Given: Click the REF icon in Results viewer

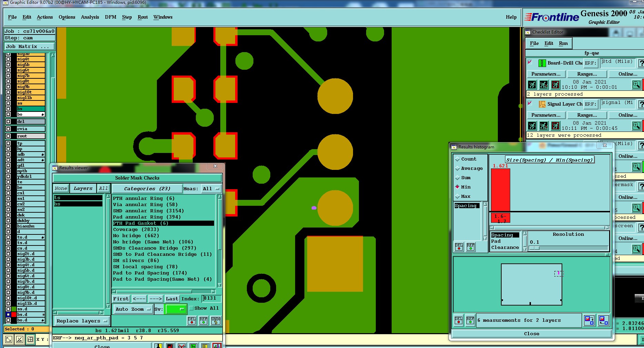Looking at the screenshot, I should tap(203, 321).
